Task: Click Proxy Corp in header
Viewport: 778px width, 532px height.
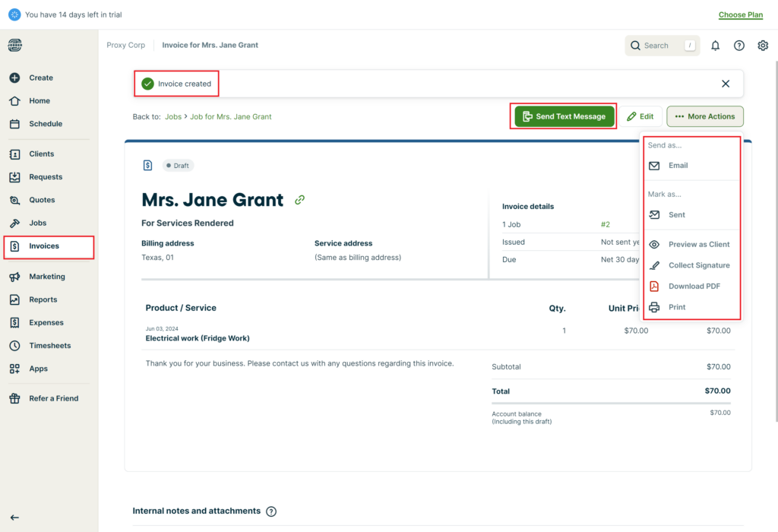Action: point(126,45)
